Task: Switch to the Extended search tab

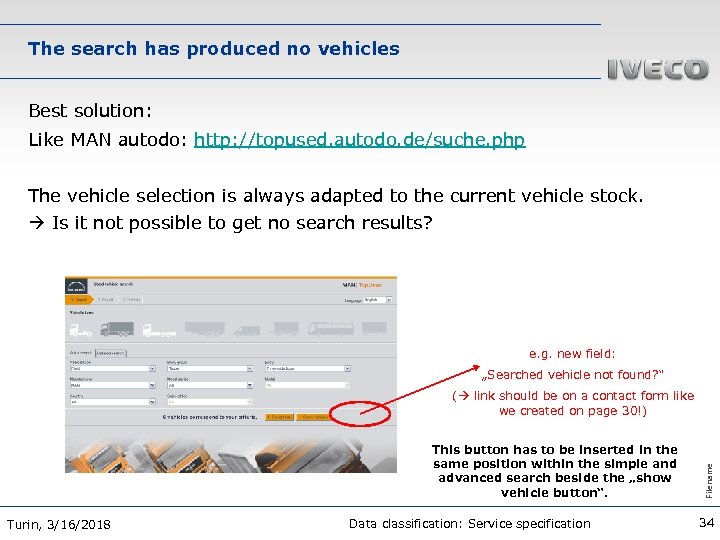Action: [x=111, y=353]
